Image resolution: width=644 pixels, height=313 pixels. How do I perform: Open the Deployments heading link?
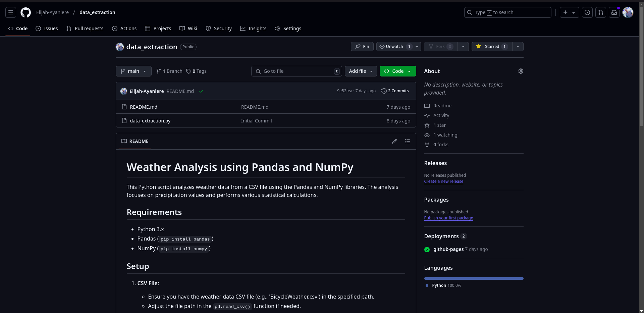click(445, 236)
